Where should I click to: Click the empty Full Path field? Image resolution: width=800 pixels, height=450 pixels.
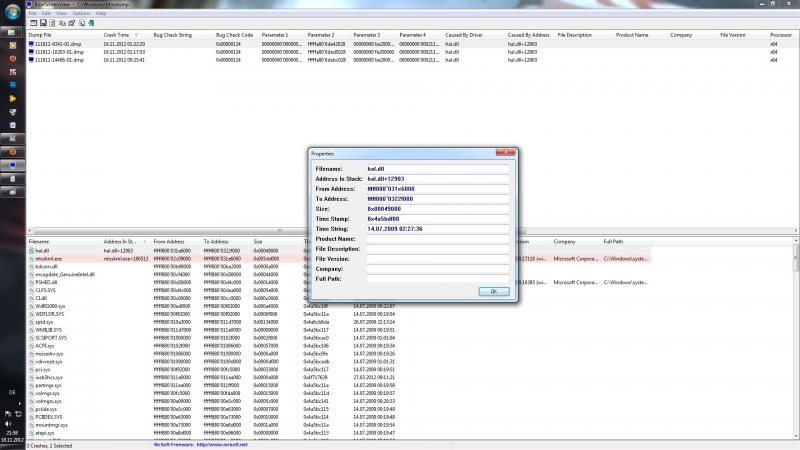(x=437, y=279)
